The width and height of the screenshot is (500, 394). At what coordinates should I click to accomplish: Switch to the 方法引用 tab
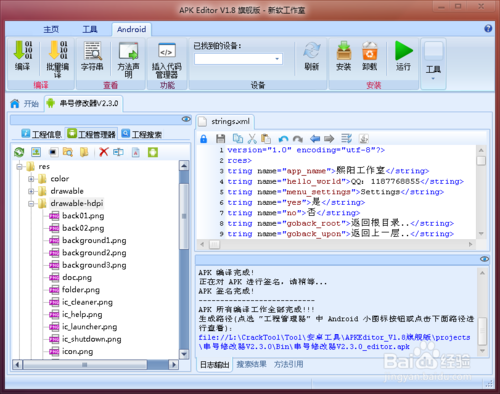pyautogui.click(x=289, y=364)
